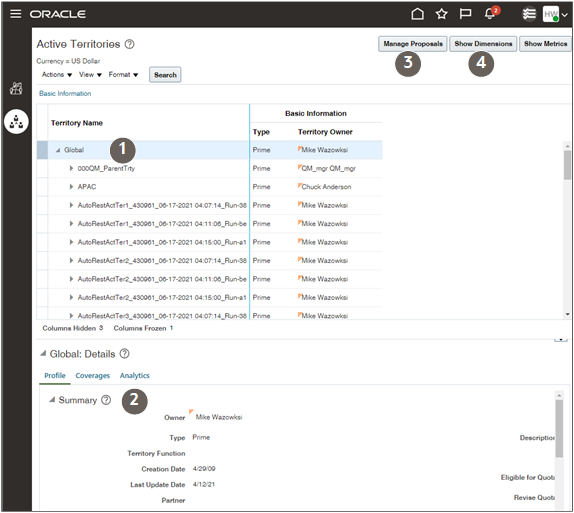
Task: Open the Actions menu
Action: pyautogui.click(x=57, y=75)
